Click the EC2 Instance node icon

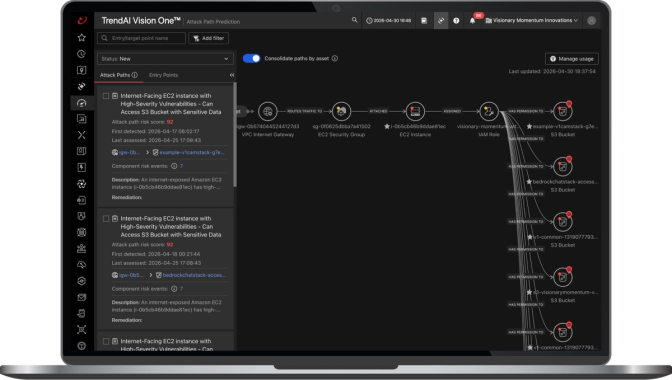[x=415, y=111]
